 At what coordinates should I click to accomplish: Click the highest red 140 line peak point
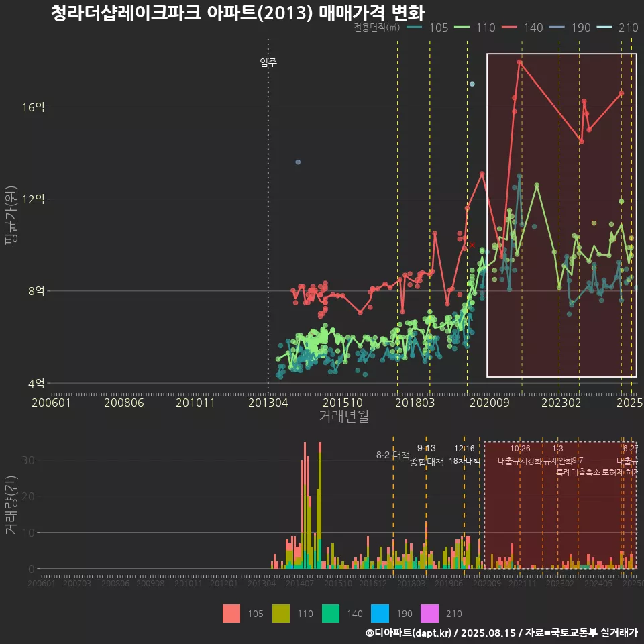pos(519,62)
